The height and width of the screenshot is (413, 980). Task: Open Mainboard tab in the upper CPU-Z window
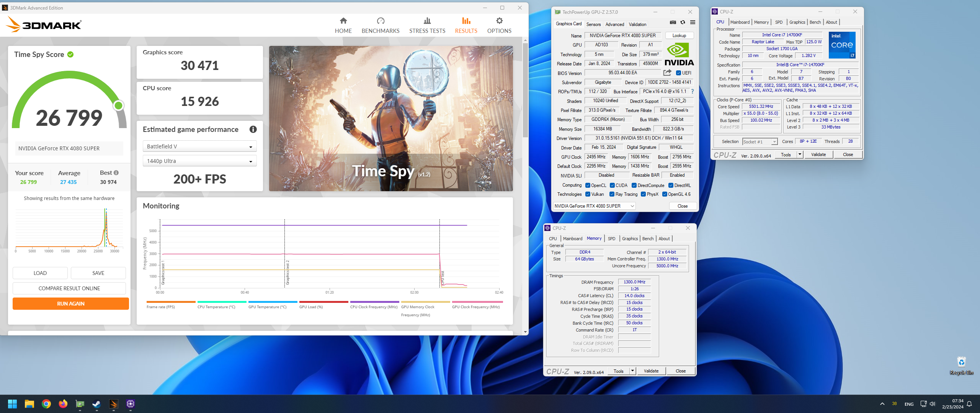click(740, 22)
